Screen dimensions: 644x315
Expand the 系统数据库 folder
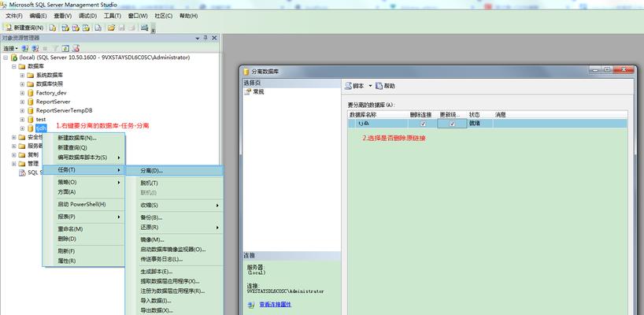[22, 75]
